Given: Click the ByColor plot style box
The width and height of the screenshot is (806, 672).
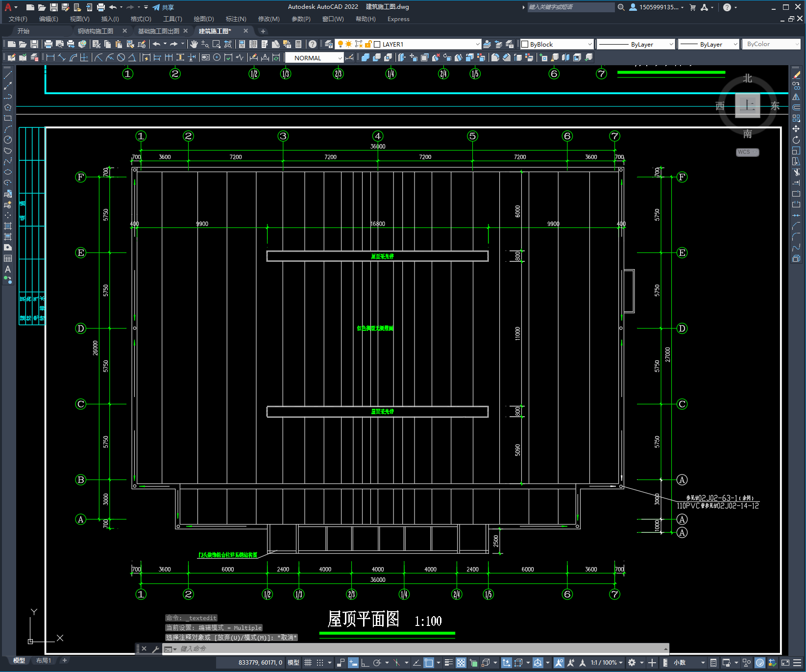Looking at the screenshot, I should coord(771,44).
